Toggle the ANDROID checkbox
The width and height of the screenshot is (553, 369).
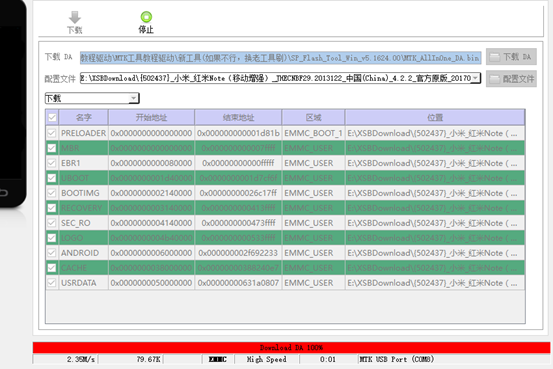tap(51, 253)
